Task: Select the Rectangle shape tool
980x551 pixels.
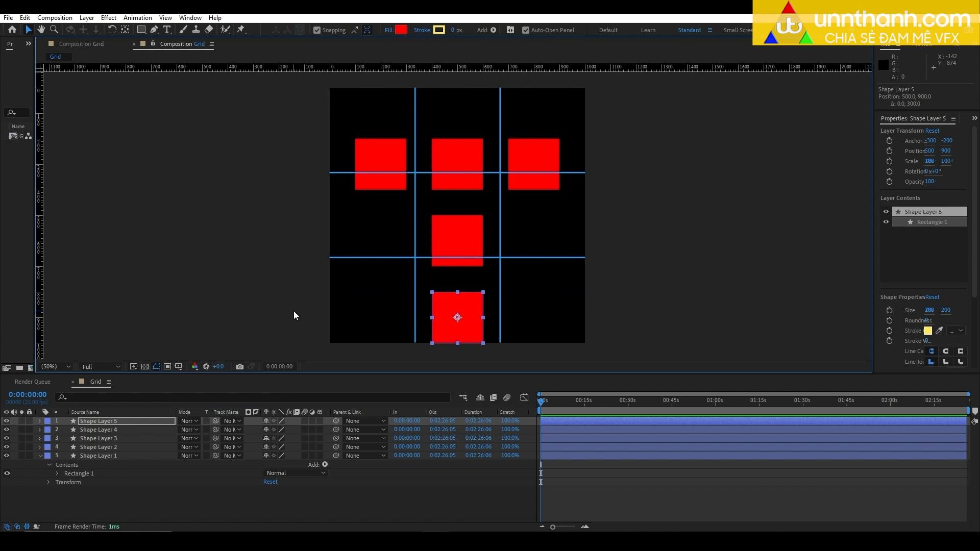Action: [x=141, y=30]
